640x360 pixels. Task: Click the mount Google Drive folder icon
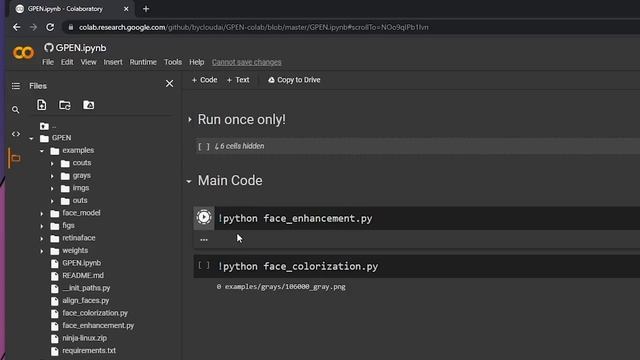click(89, 105)
